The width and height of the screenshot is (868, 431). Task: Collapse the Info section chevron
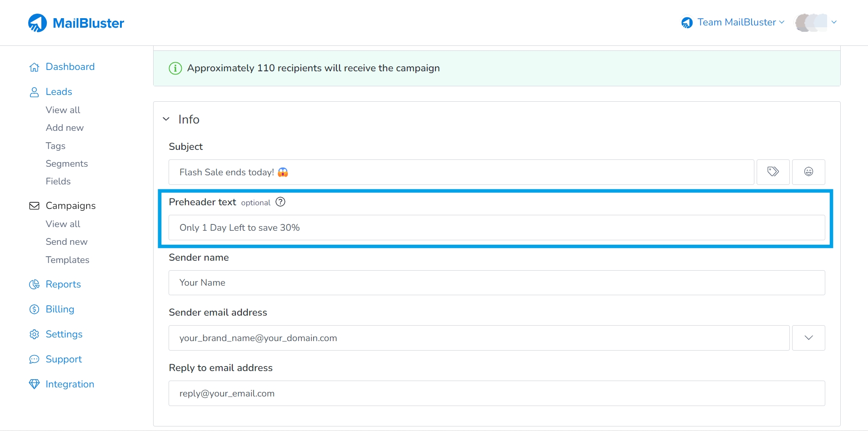[x=166, y=119]
